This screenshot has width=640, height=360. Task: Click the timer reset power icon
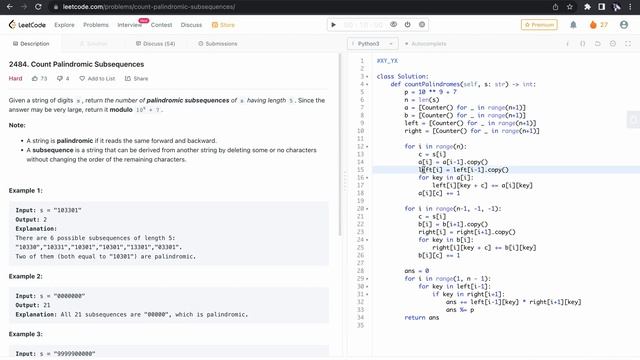[x=407, y=24]
